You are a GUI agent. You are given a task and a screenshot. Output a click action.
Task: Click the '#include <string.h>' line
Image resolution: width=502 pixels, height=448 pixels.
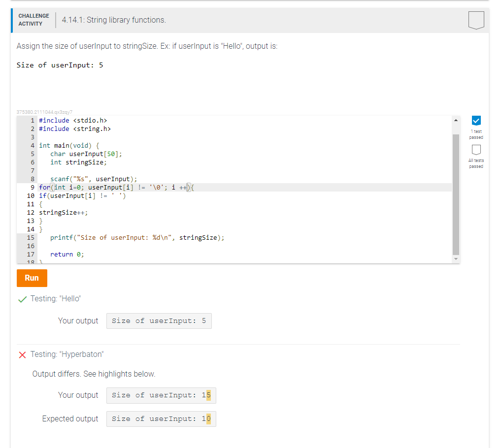[x=75, y=128]
